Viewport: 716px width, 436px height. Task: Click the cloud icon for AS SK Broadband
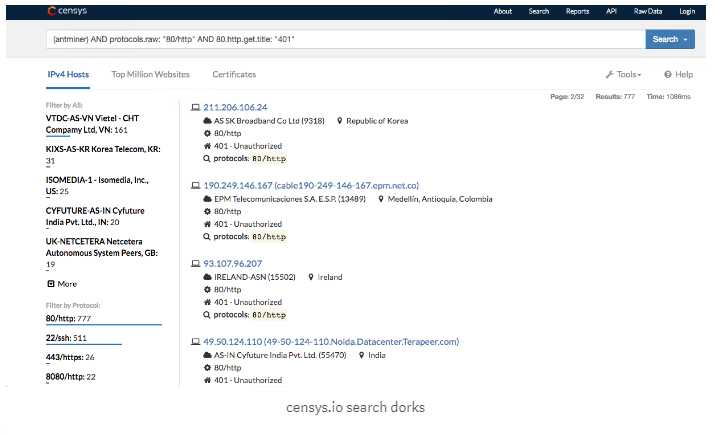point(207,121)
